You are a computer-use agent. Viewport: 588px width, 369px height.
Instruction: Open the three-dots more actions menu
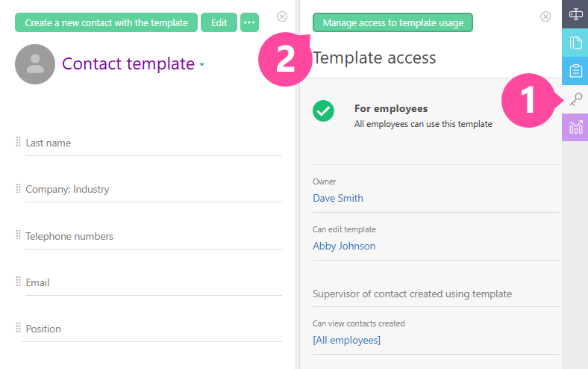[x=249, y=22]
